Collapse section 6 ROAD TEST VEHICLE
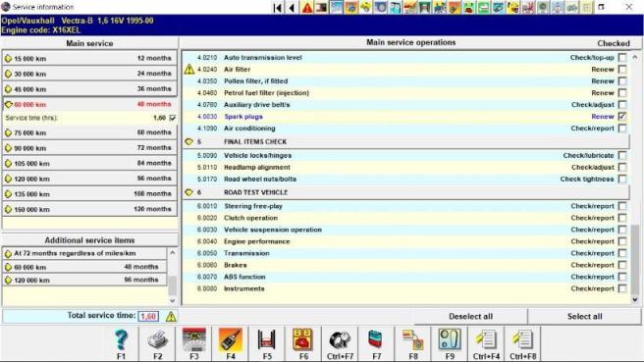The image size is (644, 362). (x=188, y=192)
